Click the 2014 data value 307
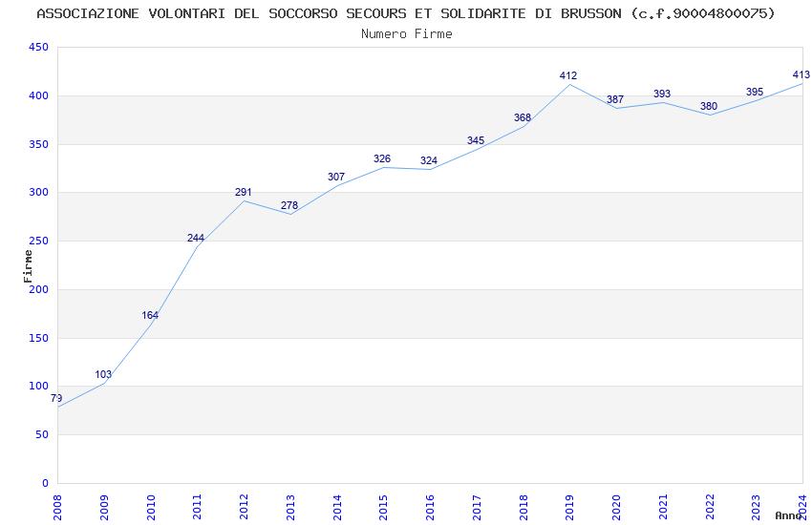Image resolution: width=812 pixels, height=525 pixels. 336,177
